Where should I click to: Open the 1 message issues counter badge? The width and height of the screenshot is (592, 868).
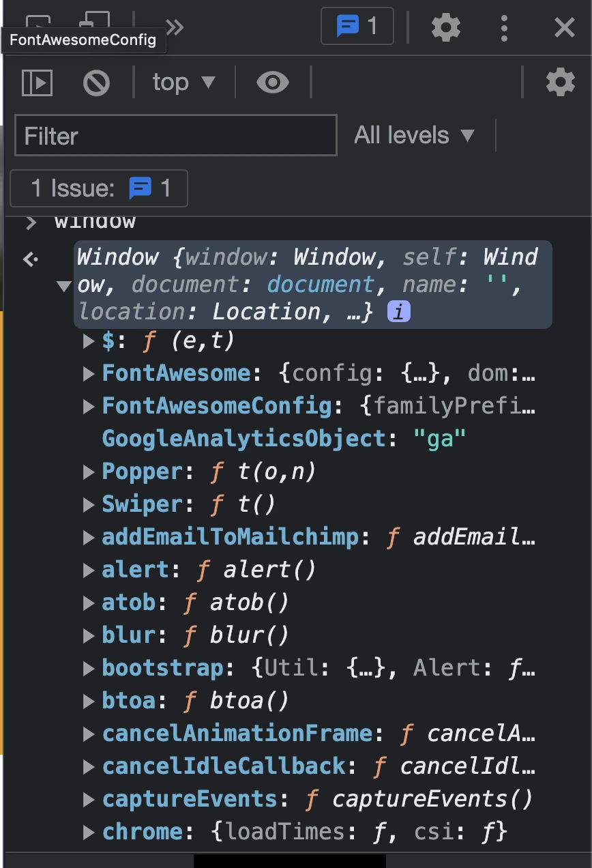(x=357, y=27)
